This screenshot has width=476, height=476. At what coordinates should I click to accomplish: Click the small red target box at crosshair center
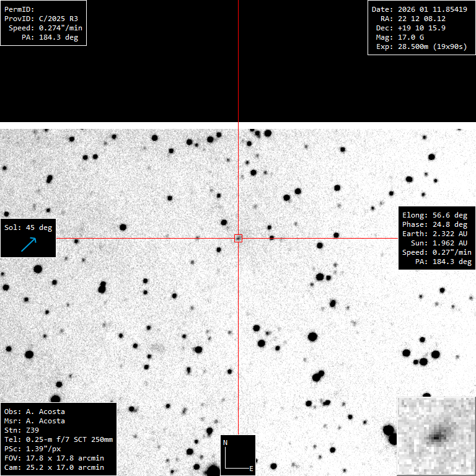click(x=238, y=238)
